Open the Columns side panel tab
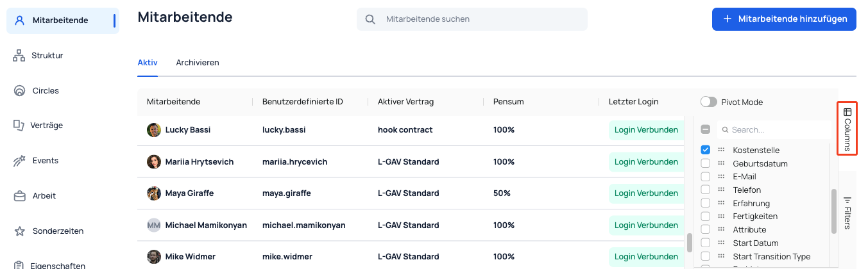Viewport: 868px width, 269px height. click(x=847, y=128)
